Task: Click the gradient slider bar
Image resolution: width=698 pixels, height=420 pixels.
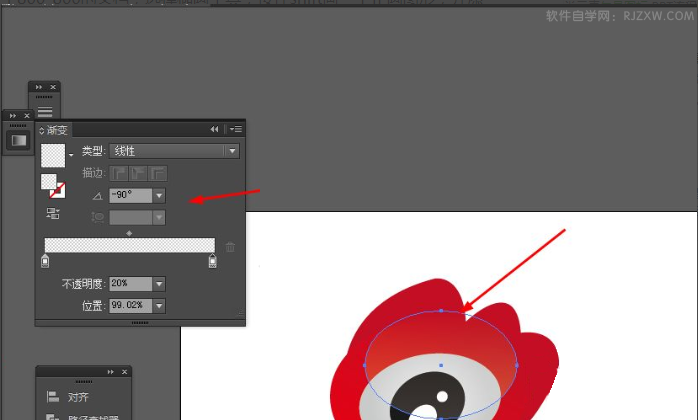Action: point(130,245)
